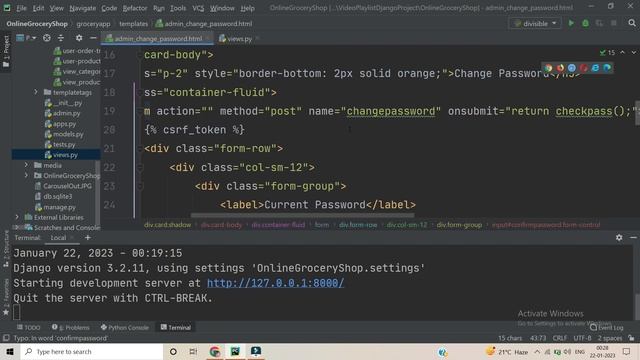Open the Edit menu
Screen dimensions: 640x360
point(38,8)
